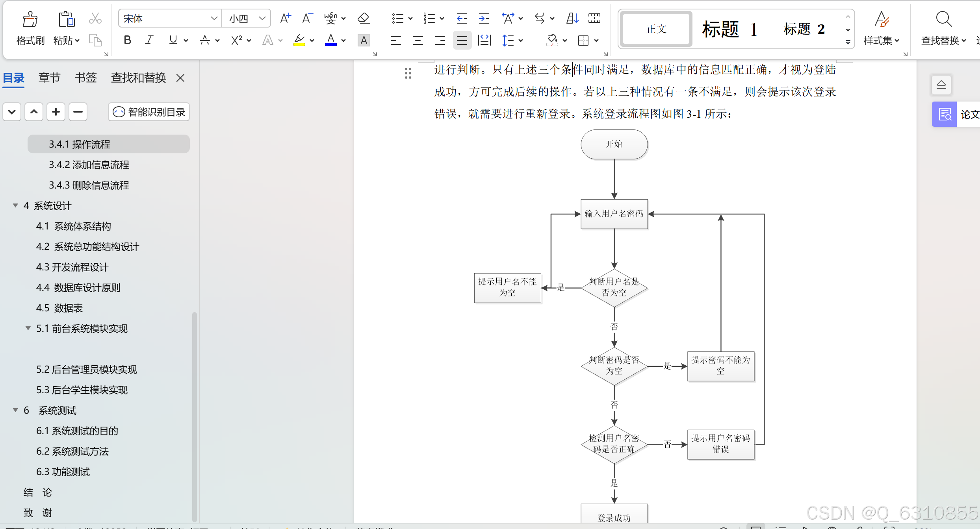Switch to the 目录 tab
The image size is (980, 529).
(14, 78)
